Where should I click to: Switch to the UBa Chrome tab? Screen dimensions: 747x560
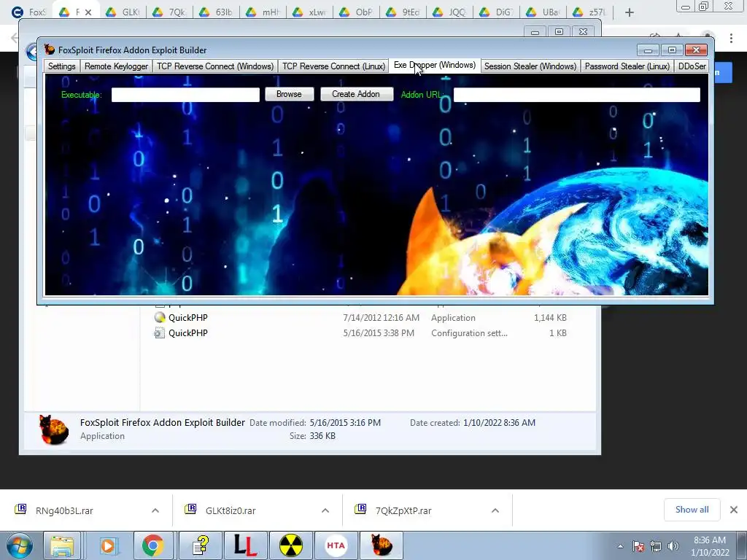tap(543, 12)
